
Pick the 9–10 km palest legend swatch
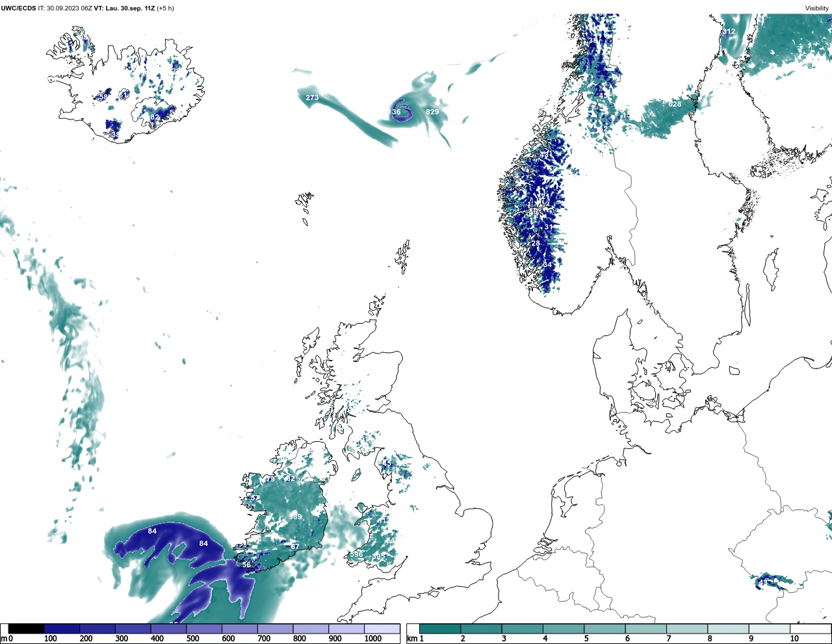[x=769, y=629]
